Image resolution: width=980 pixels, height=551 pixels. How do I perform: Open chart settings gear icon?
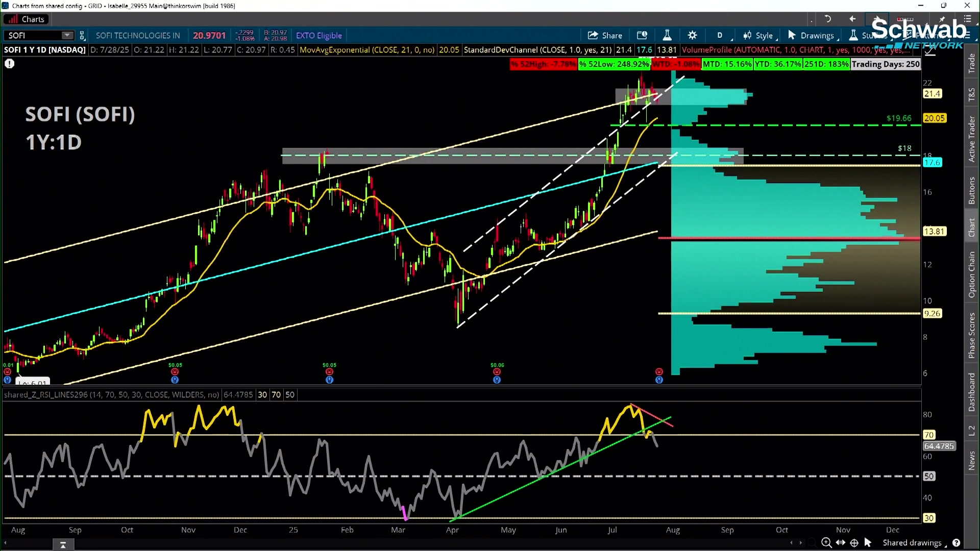692,35
